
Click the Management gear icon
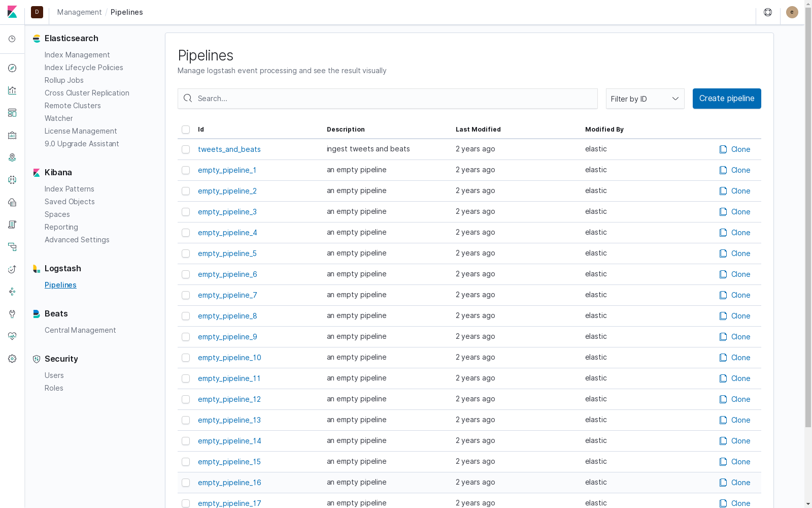click(x=12, y=359)
